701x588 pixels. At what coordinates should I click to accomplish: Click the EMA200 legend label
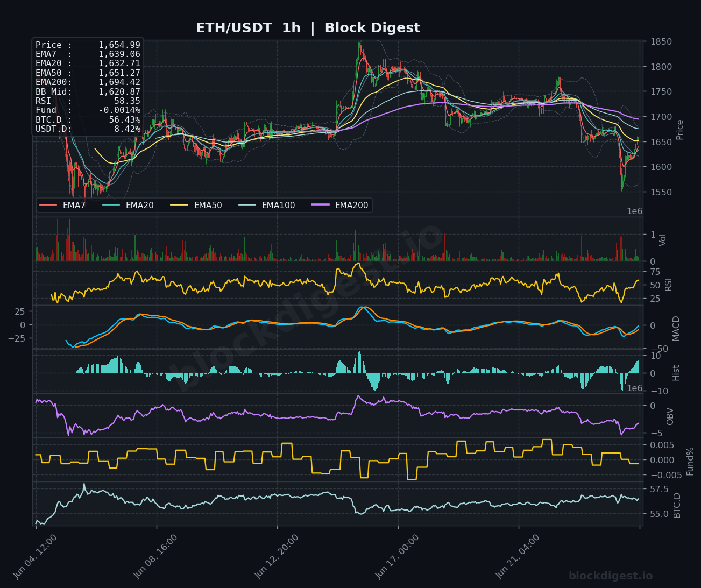[x=351, y=205]
